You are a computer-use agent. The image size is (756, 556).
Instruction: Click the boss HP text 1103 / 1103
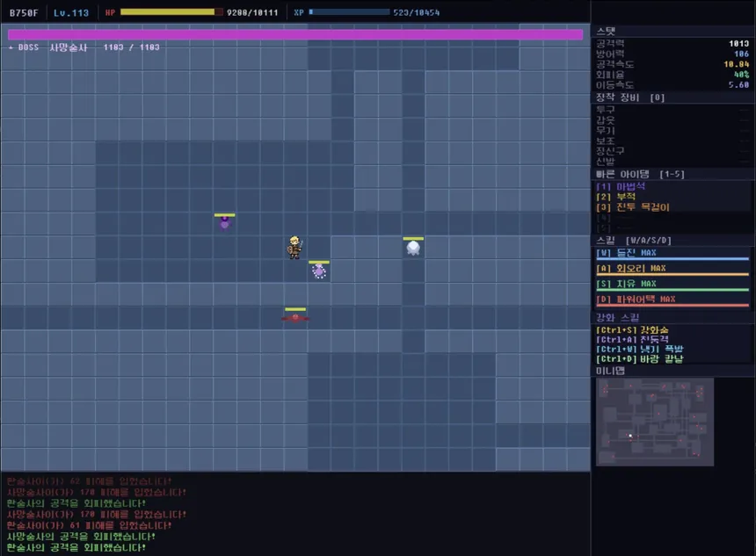[x=131, y=47]
